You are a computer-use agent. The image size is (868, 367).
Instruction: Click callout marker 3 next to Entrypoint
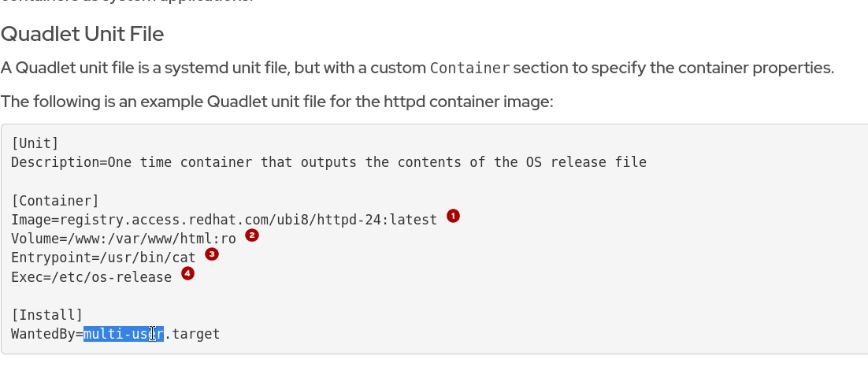[x=211, y=254]
